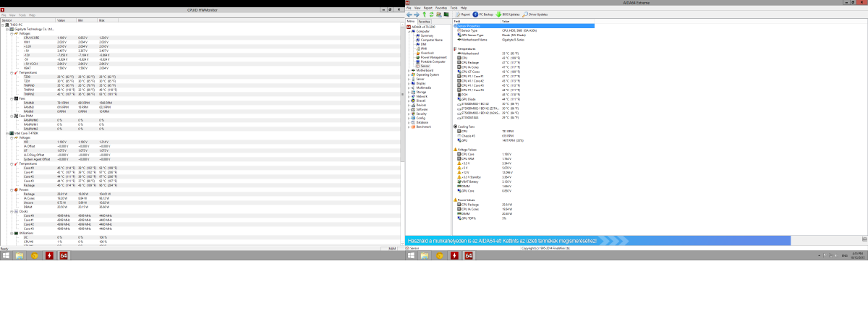Expand the Display node in AIDA64
The width and height of the screenshot is (868, 324).
pyautogui.click(x=409, y=83)
